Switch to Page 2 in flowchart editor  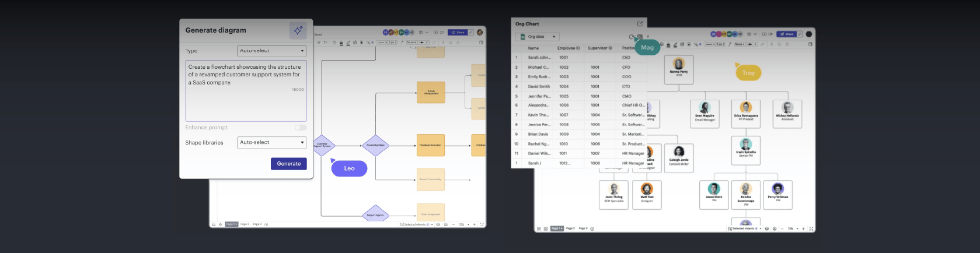(x=245, y=224)
